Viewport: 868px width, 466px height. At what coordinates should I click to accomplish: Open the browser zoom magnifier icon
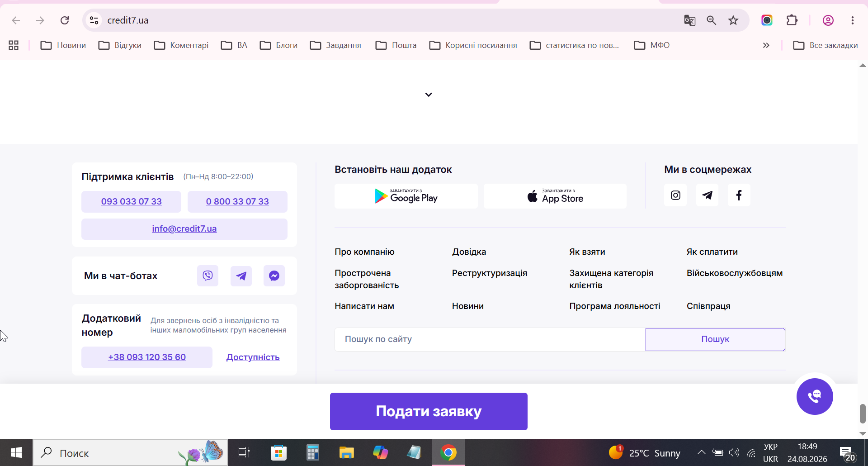[711, 20]
